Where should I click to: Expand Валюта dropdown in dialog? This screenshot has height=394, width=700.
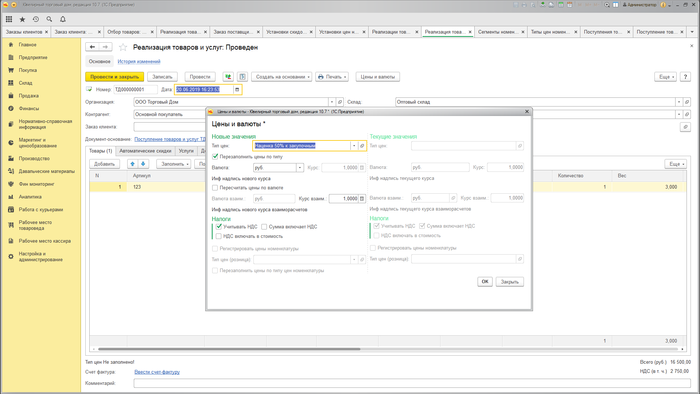coord(300,168)
